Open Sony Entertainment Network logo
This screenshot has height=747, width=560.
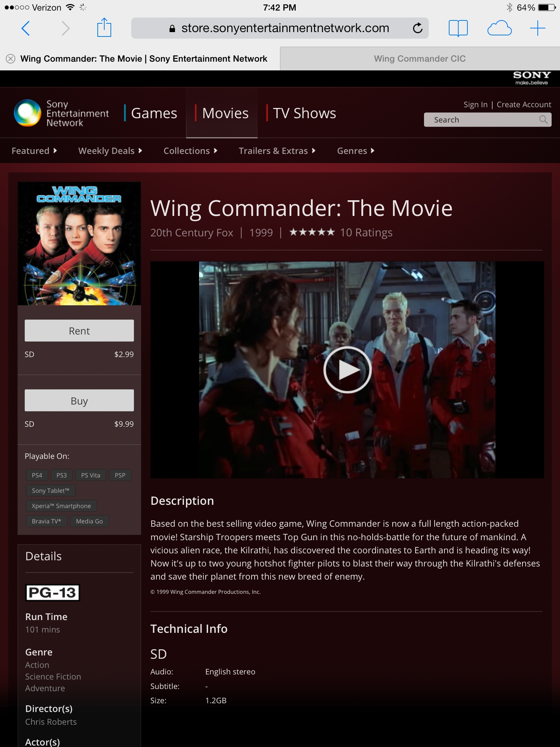tap(61, 113)
